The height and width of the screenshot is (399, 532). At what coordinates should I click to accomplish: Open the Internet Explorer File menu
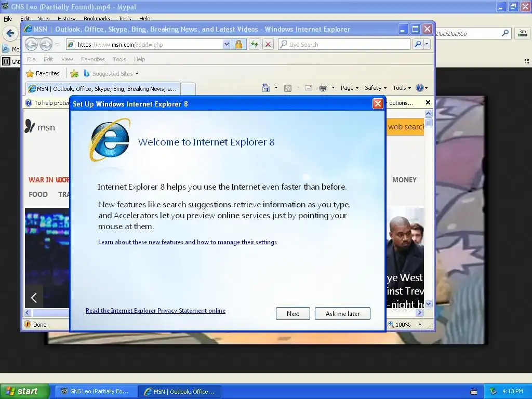(x=31, y=59)
